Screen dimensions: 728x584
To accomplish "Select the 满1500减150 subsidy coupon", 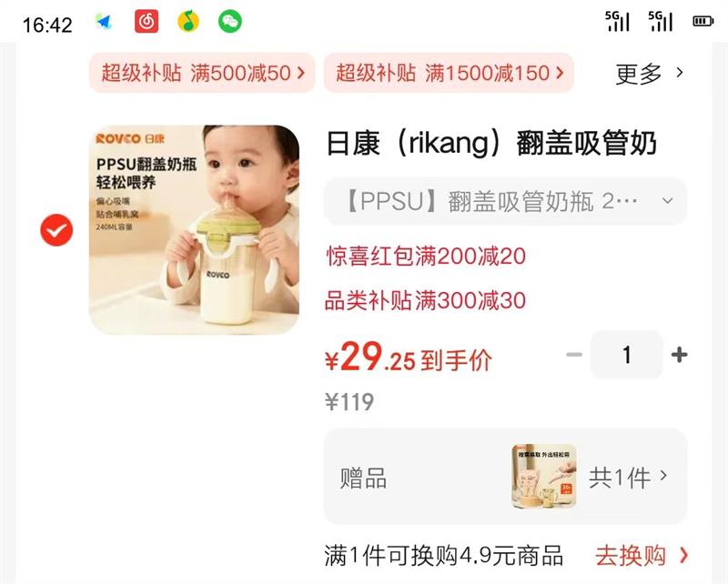I will click(449, 73).
